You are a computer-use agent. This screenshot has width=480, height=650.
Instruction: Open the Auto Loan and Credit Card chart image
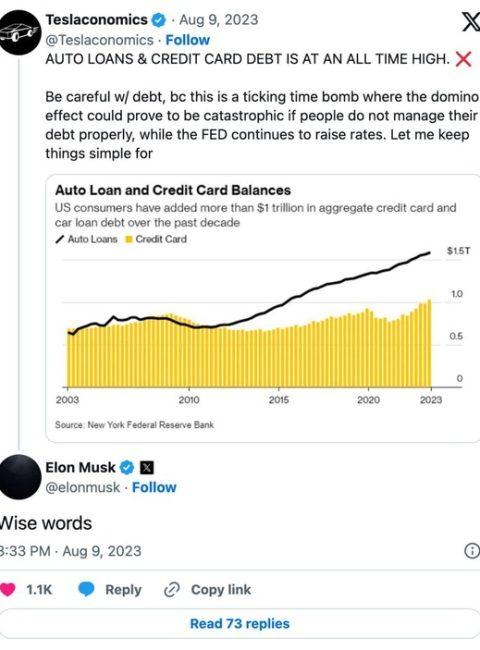262,308
